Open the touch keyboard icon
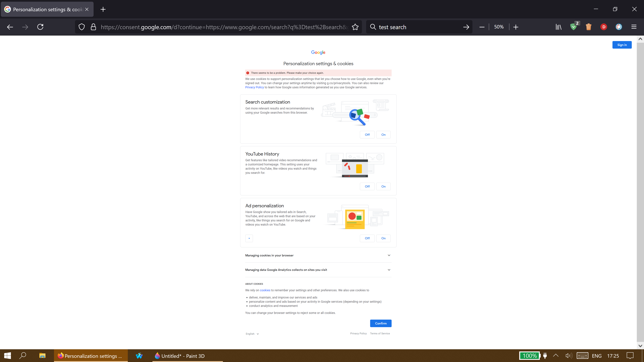The image size is (644, 362). coord(582,356)
